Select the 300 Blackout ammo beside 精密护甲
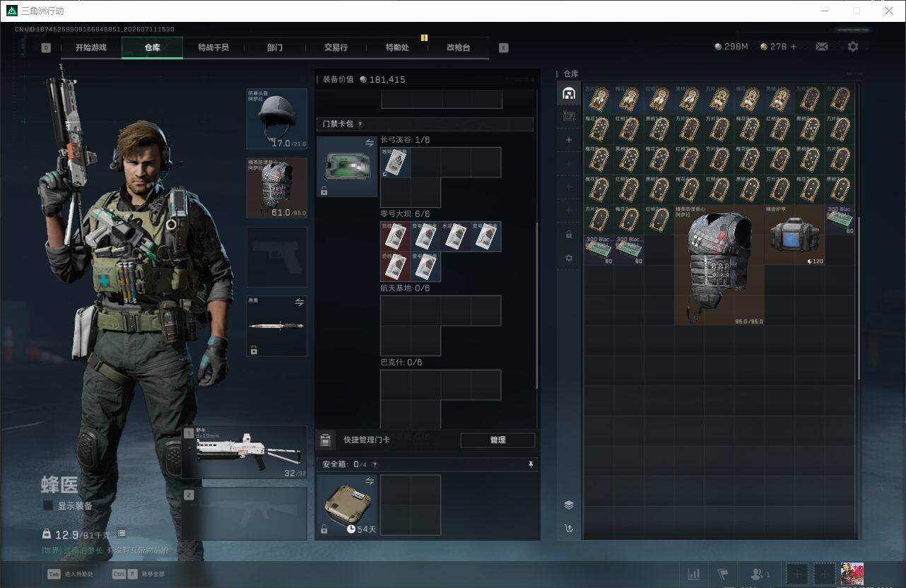The height and width of the screenshot is (588, 906). pos(840,220)
